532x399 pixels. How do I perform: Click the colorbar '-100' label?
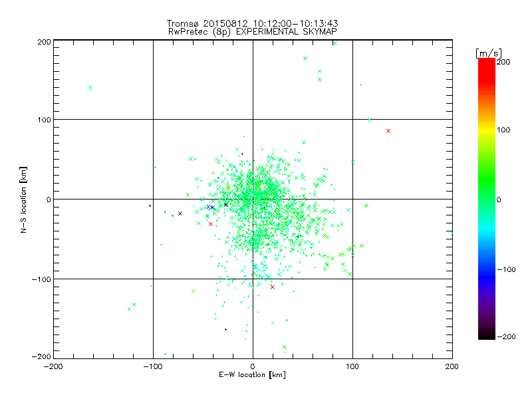(506, 269)
